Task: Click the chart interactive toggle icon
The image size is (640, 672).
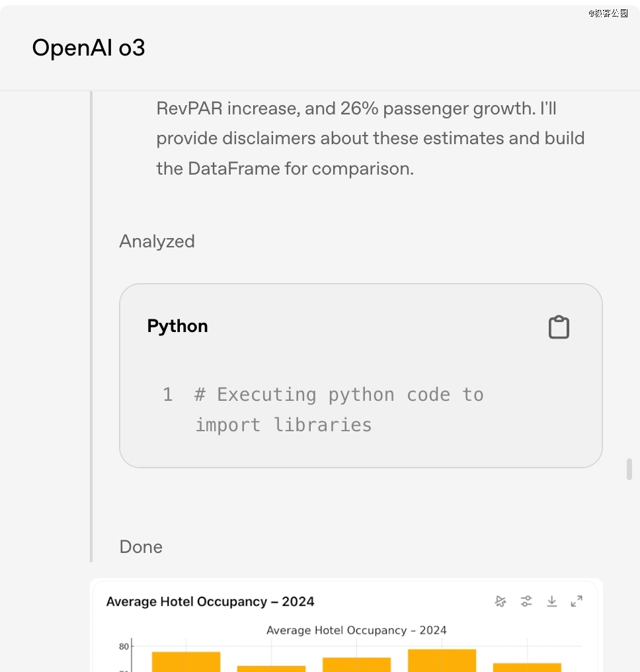Action: point(500,601)
